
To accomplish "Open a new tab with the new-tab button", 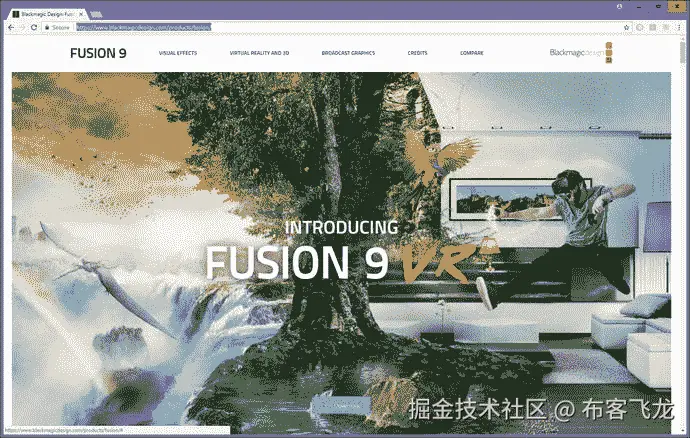I will (96, 15).
